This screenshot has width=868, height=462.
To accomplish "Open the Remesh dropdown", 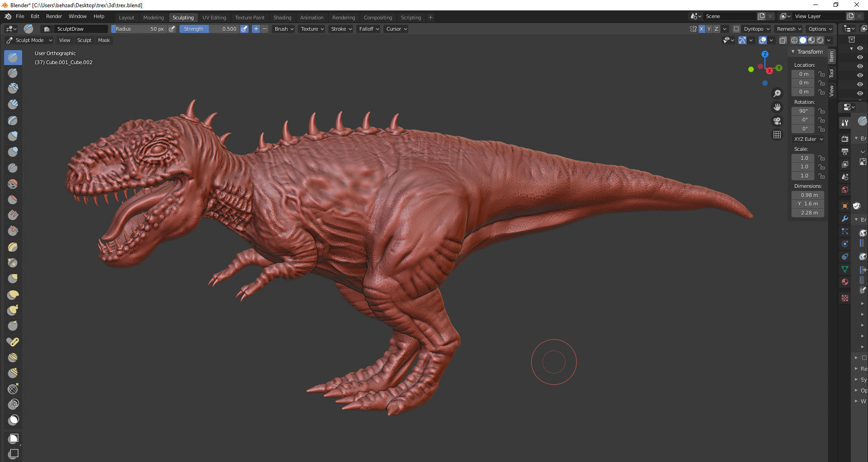I will click(x=789, y=29).
